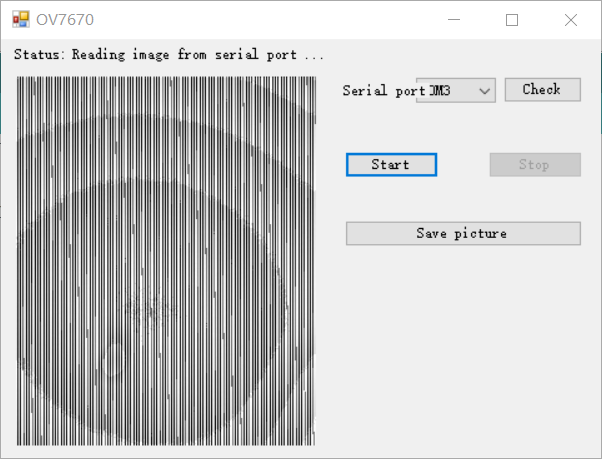
Task: Close the OV7670 window
Action: (x=570, y=20)
